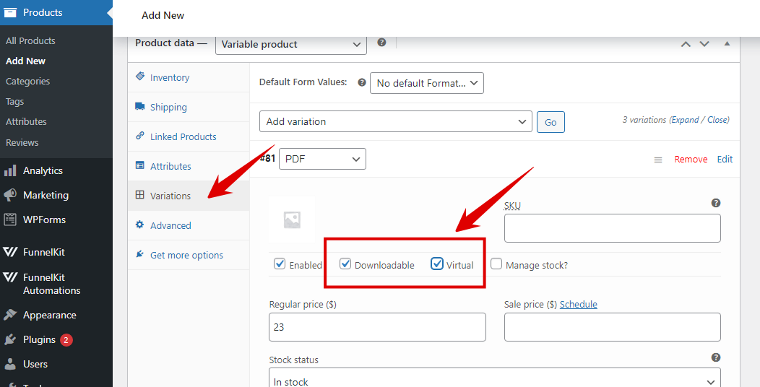
Task: Enable the Manage stock? checkbox
Action: coord(496,264)
